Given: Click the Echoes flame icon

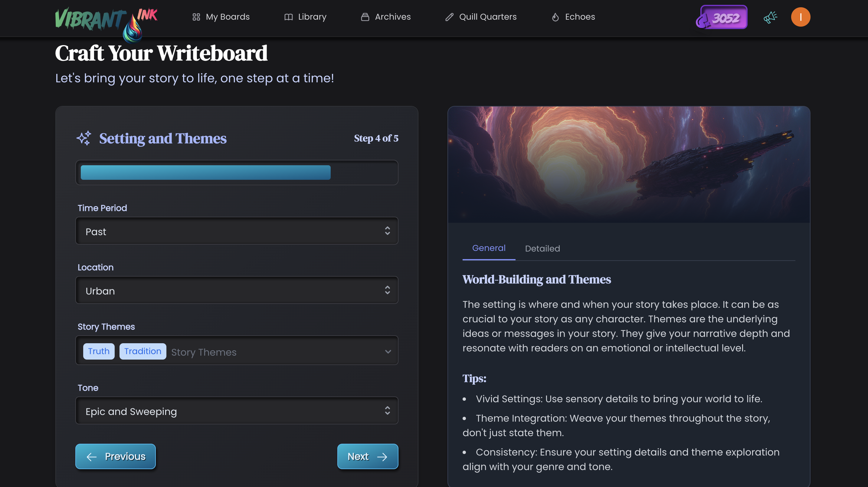Looking at the screenshot, I should click(x=555, y=17).
